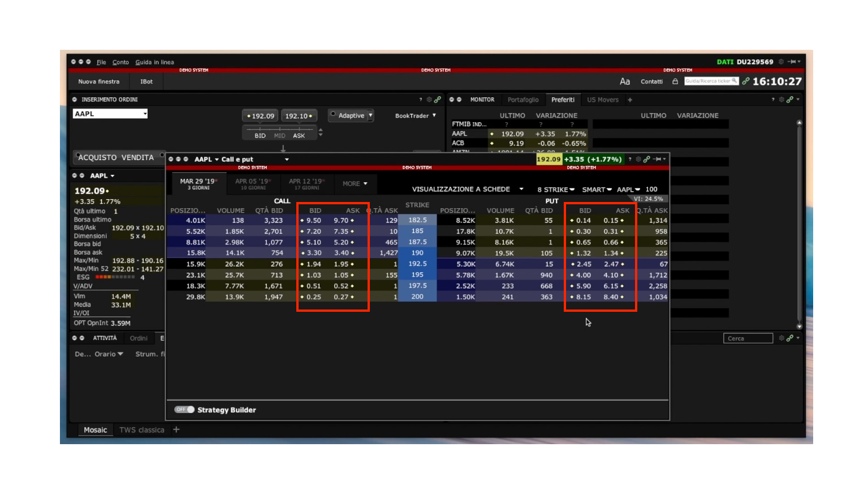Click the Aa font size icon
The image size is (868, 490).
click(x=625, y=81)
